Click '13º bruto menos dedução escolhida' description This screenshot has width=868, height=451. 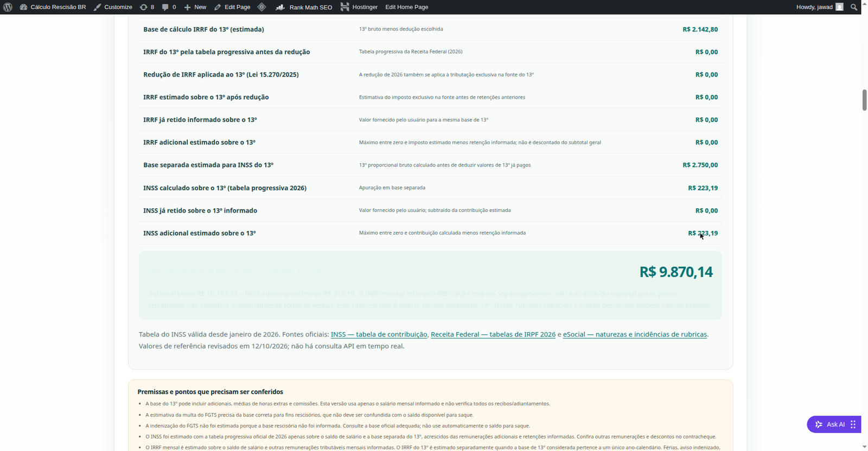point(401,29)
